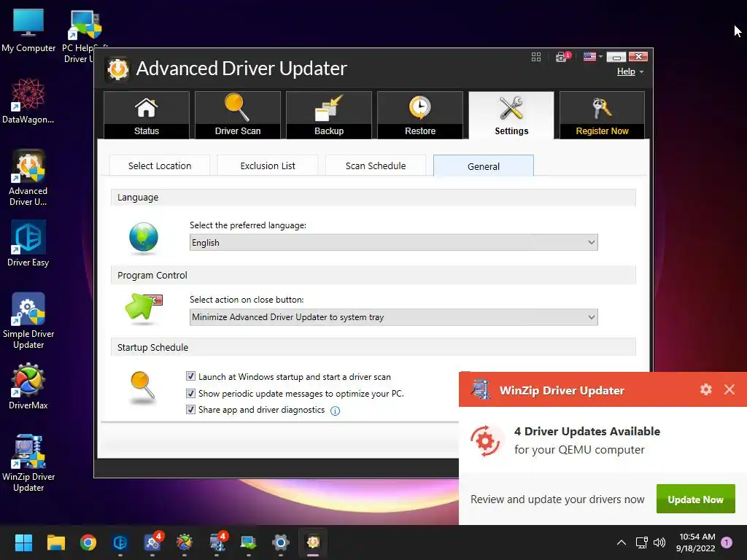Expand the preferred language dropdown

click(x=393, y=242)
